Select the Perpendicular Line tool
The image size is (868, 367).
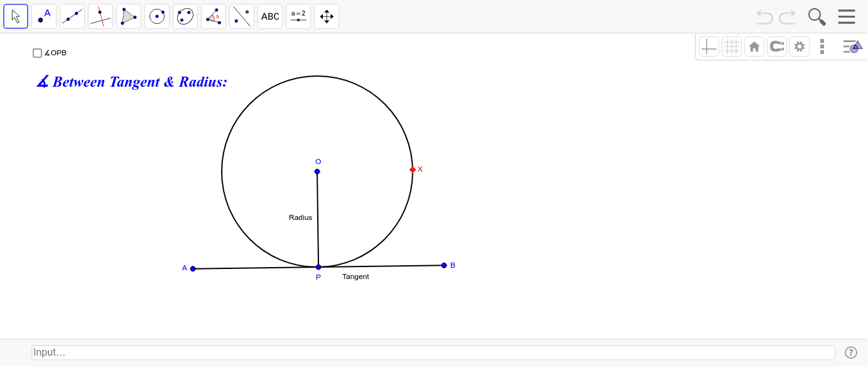pos(100,16)
